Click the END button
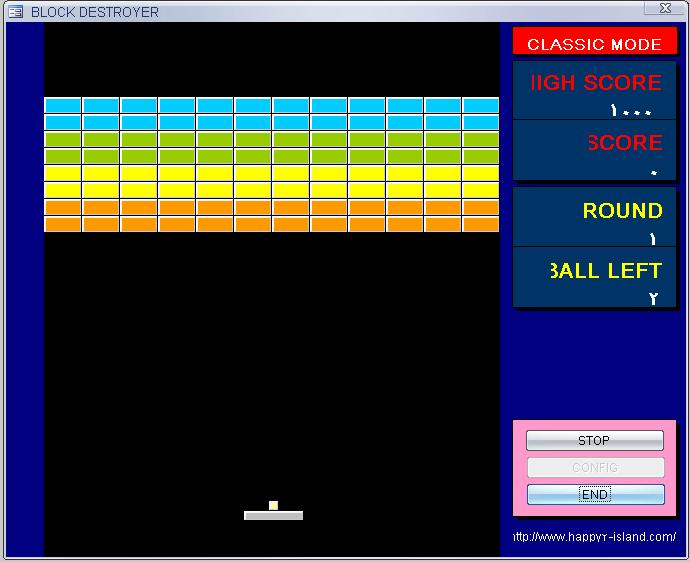The width and height of the screenshot is (690, 562). click(x=595, y=495)
